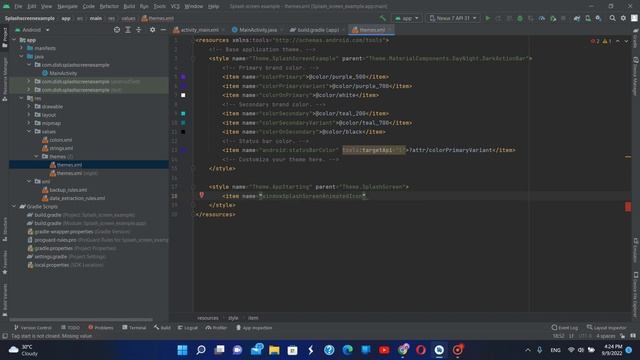Viewport: 640px width, 360px height.
Task: Open the SDK Manager toolbar icon
Action: click(598, 18)
